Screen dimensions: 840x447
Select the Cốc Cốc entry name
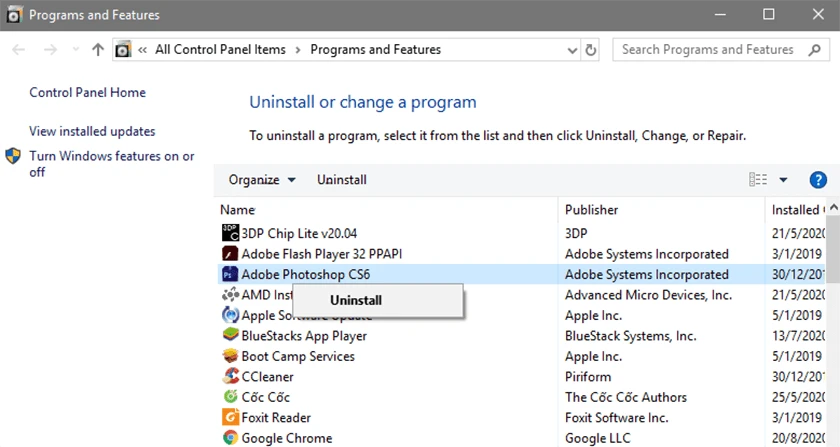click(x=265, y=397)
